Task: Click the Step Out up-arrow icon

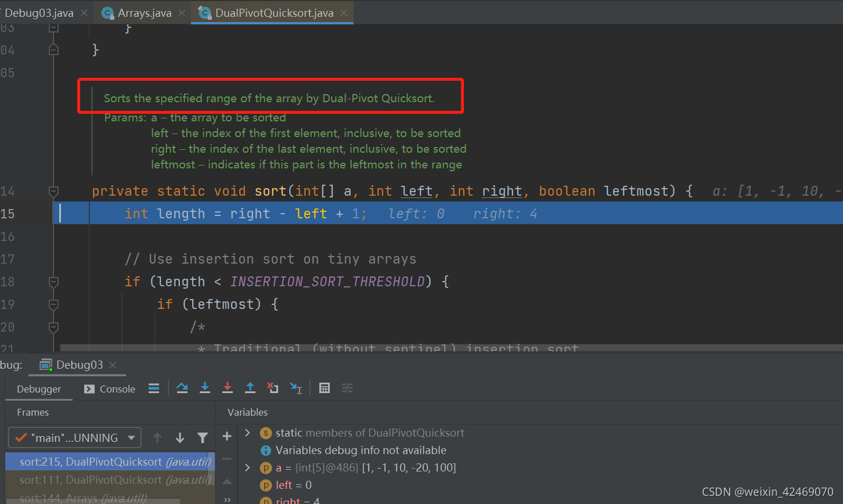Action: 250,388
